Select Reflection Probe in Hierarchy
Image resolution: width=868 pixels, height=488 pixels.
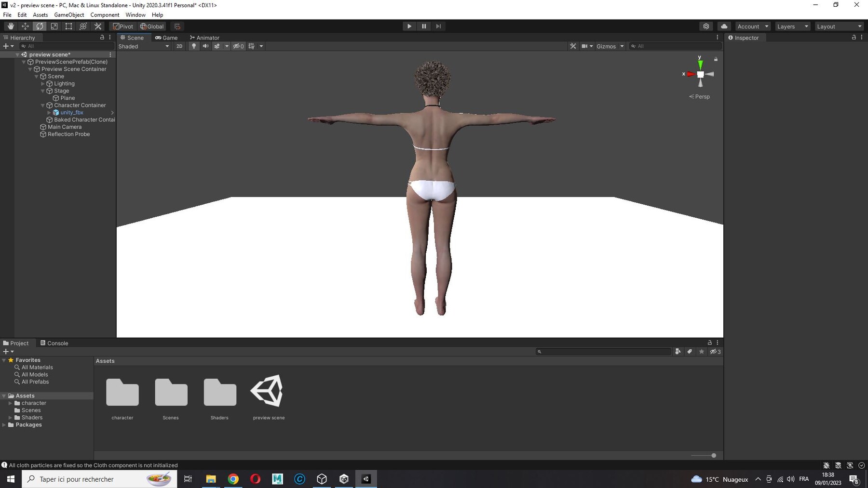click(68, 134)
